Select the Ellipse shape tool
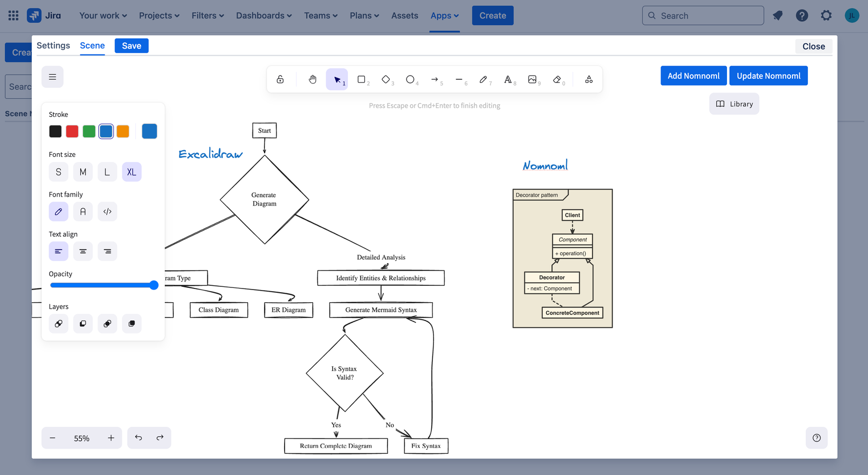Viewport: 868px width, 475px height. tap(410, 79)
